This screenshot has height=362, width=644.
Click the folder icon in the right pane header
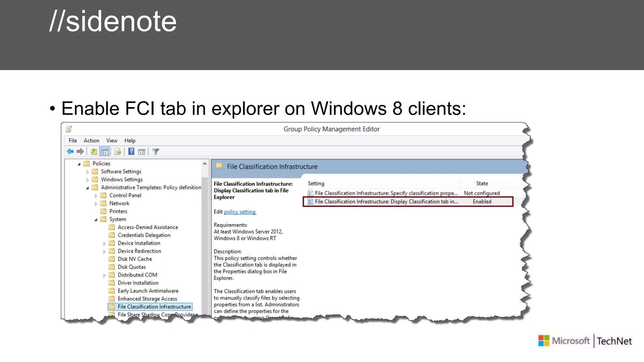(x=219, y=166)
